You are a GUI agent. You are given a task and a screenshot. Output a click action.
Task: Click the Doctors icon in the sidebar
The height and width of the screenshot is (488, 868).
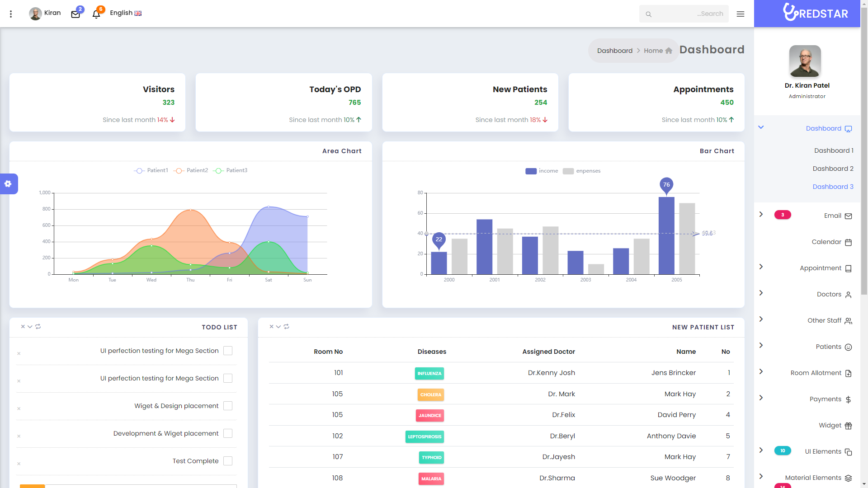coord(848,294)
